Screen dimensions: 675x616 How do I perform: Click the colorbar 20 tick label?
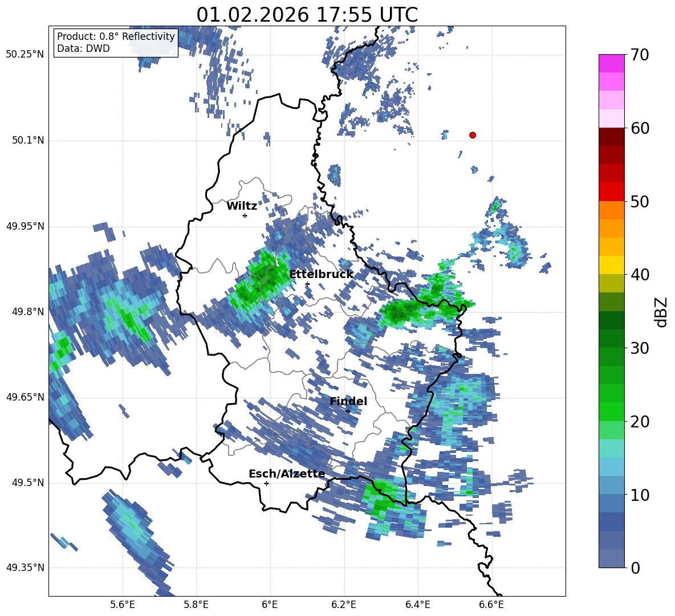tap(640, 422)
